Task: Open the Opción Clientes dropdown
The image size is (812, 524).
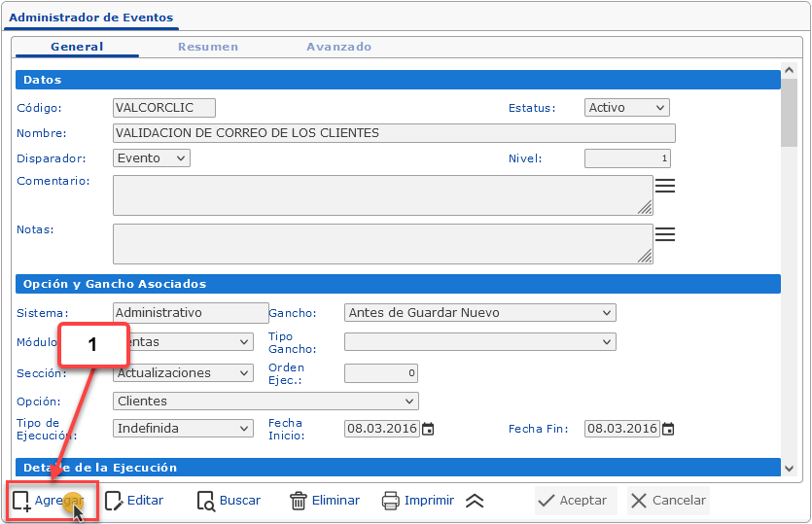Action: click(265, 402)
